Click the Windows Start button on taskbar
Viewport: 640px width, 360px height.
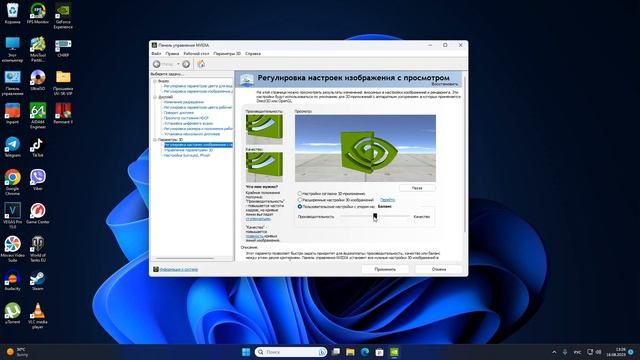[x=246, y=352]
